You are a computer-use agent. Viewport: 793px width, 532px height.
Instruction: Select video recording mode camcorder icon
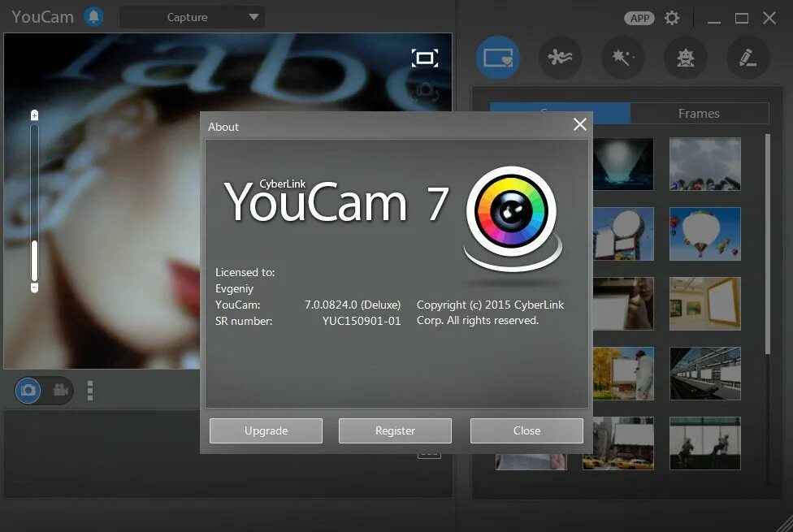click(x=60, y=390)
